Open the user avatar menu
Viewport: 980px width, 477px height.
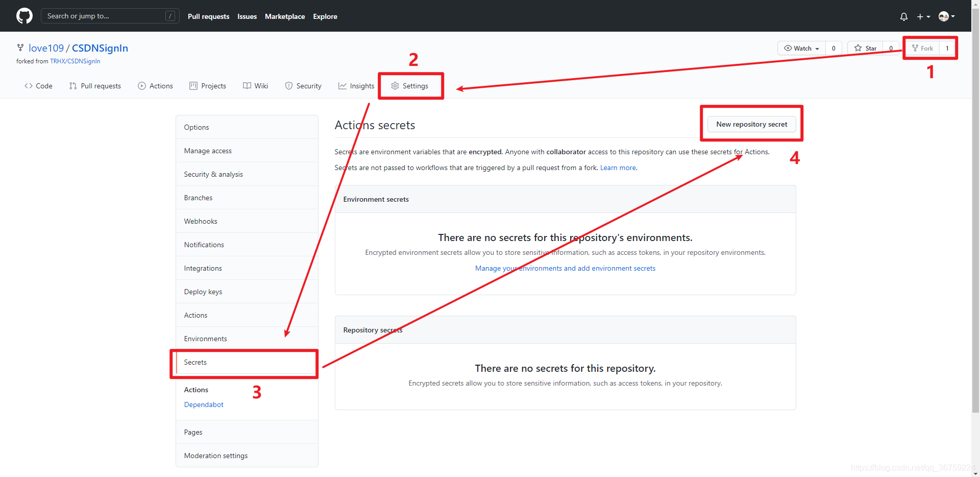point(946,16)
